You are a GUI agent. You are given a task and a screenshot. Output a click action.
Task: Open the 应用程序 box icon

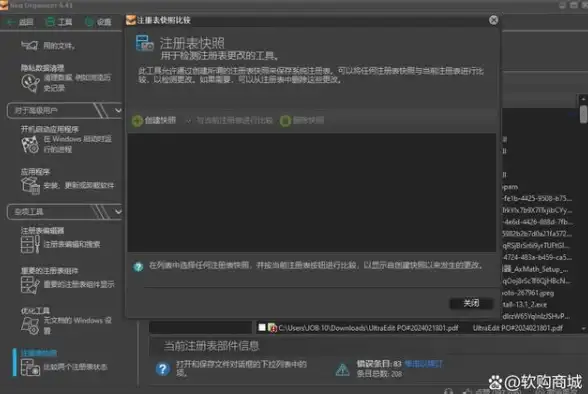coord(31,185)
